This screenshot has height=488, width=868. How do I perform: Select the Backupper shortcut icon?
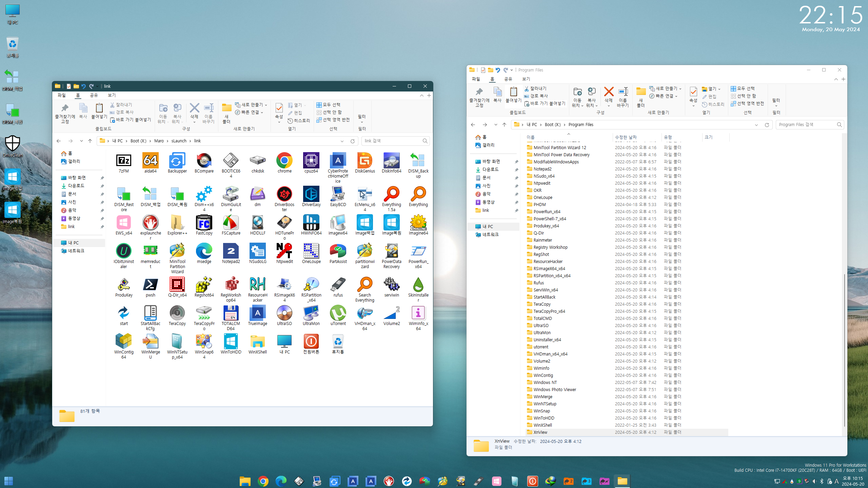coord(177,160)
